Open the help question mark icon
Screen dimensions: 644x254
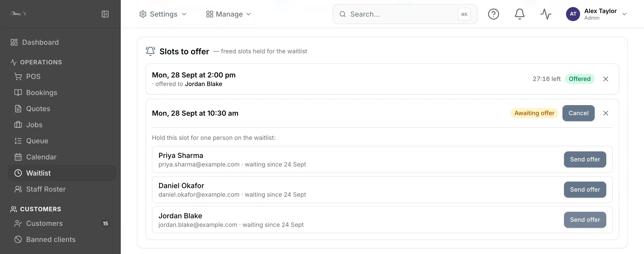(493, 14)
